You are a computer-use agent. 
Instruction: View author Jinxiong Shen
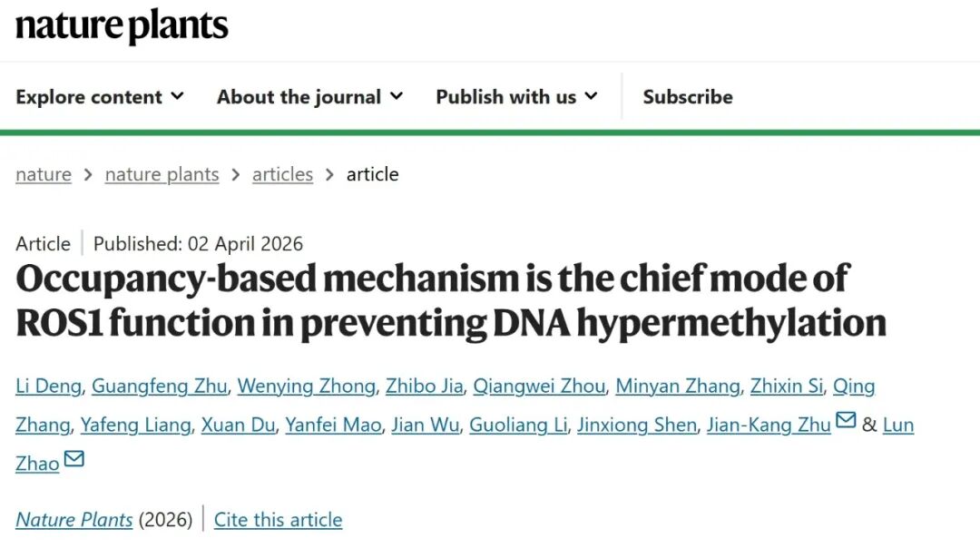coord(637,425)
